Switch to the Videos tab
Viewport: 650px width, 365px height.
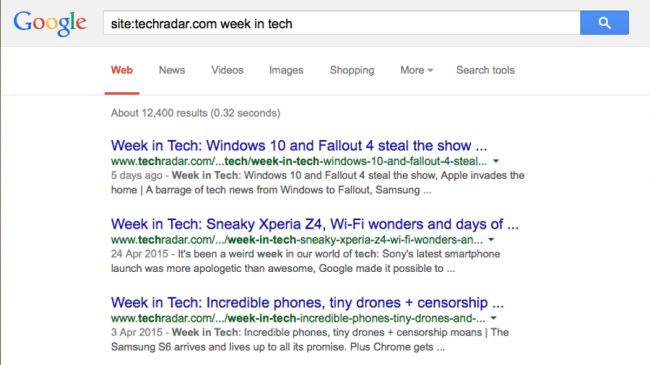227,70
